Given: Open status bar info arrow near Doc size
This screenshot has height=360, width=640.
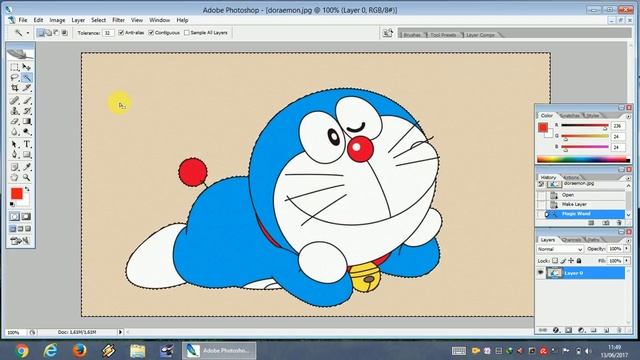Looking at the screenshot, I should [120, 332].
